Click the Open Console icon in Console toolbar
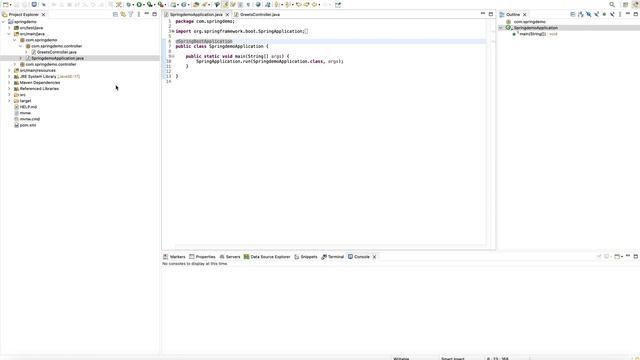The width and height of the screenshot is (640, 360). coord(617,256)
